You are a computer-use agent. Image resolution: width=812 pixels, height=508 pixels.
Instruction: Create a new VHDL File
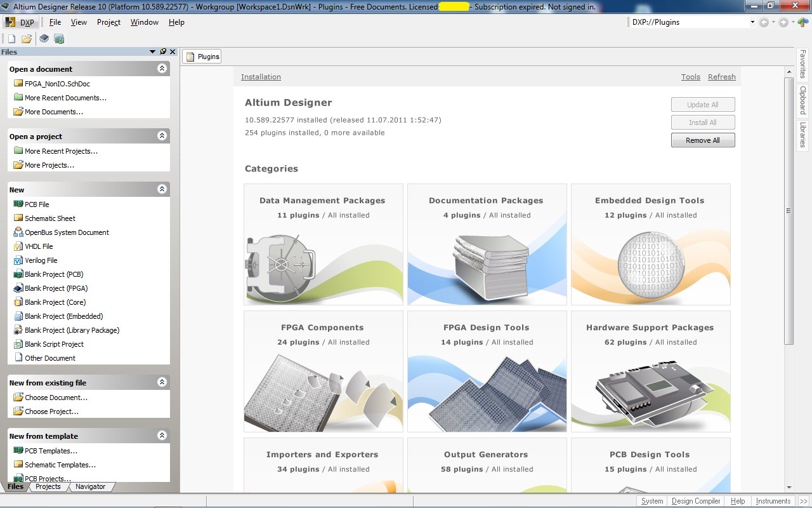click(34, 246)
